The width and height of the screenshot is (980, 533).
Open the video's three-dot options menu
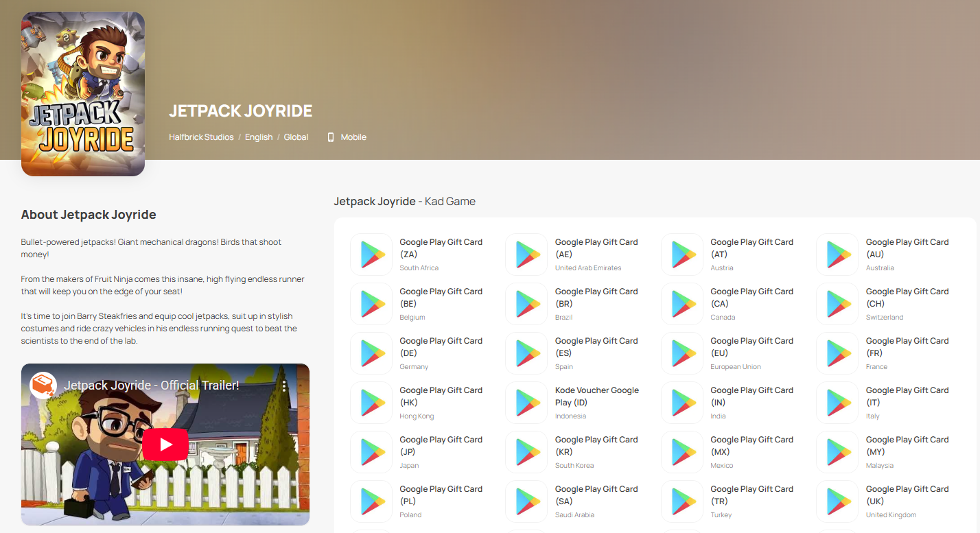(x=284, y=386)
